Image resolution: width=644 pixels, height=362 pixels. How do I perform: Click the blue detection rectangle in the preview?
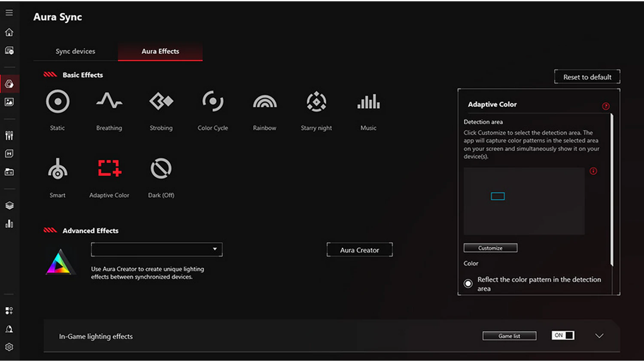point(498,196)
